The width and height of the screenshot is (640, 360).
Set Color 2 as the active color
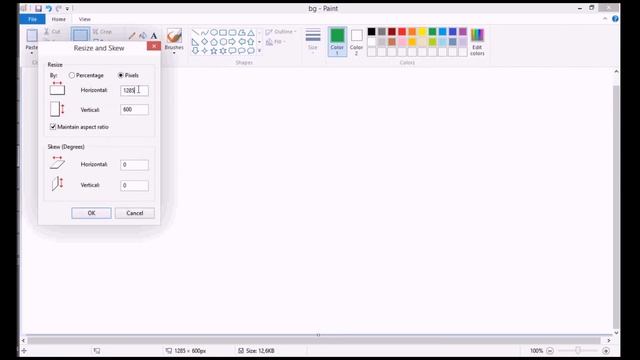(x=356, y=42)
